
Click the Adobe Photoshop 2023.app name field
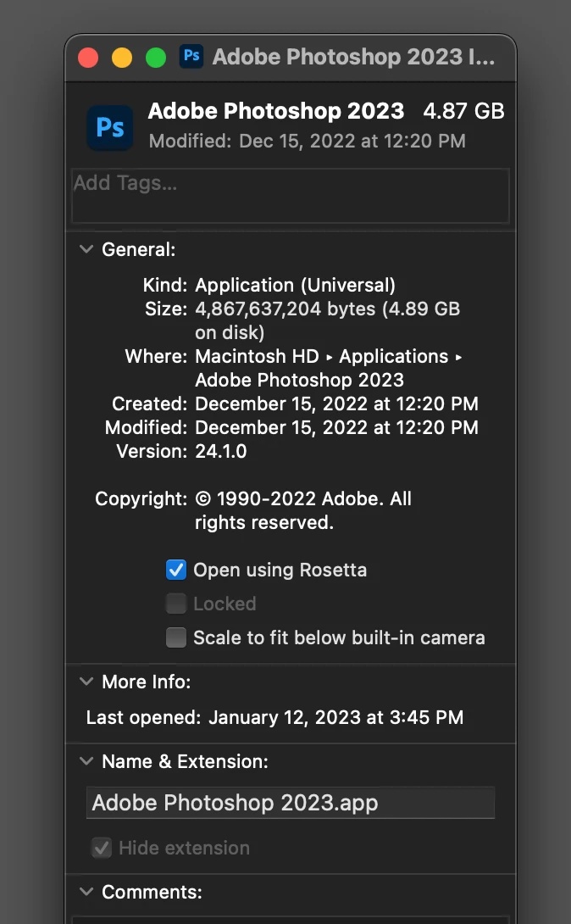pyautogui.click(x=291, y=803)
